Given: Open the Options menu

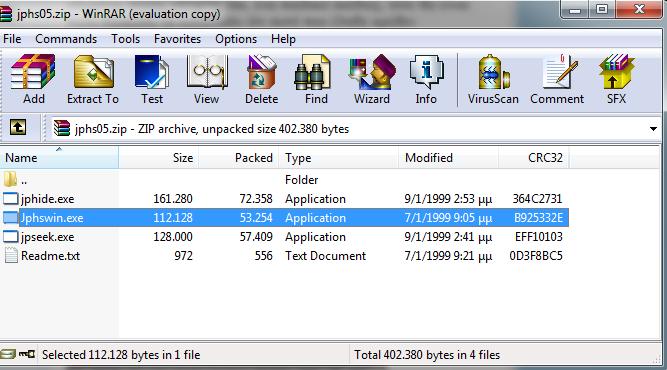Looking at the screenshot, I should click(x=236, y=39).
